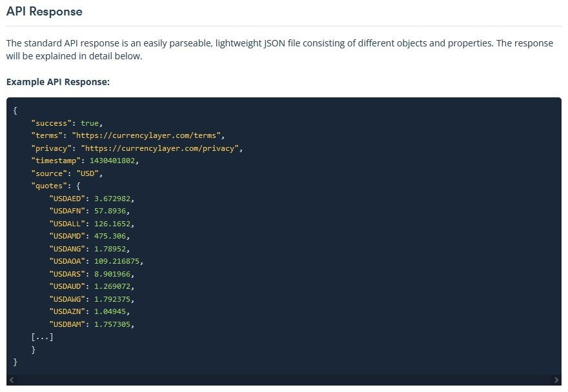Click the USDAZN rate 1.04945
This screenshot has width=568, height=392.
(110, 311)
